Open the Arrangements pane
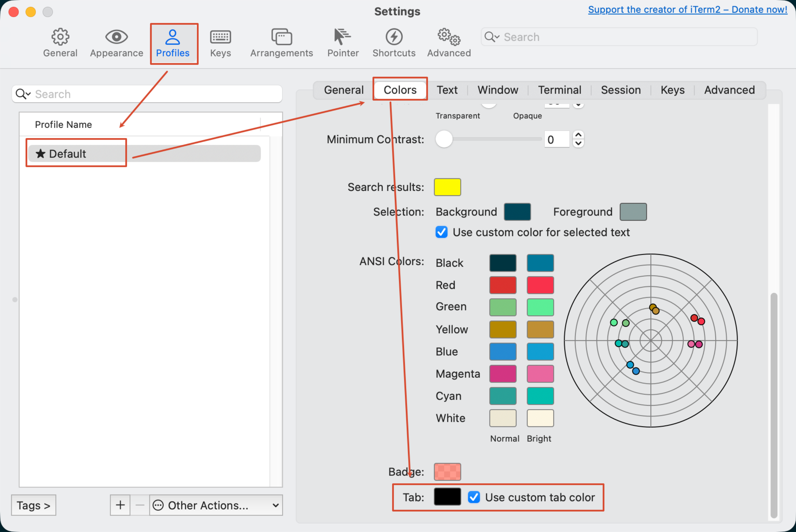The height and width of the screenshot is (532, 796). [282, 43]
